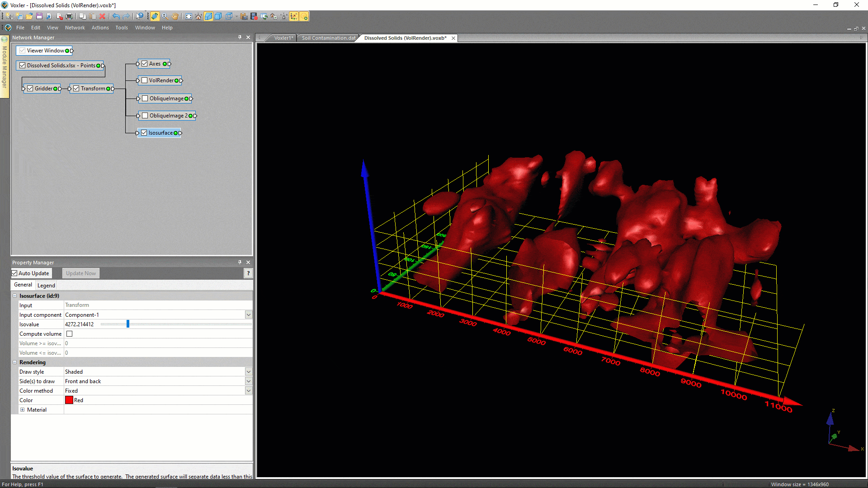The image size is (868, 488).
Task: Click the Update Now button
Action: [x=81, y=273]
